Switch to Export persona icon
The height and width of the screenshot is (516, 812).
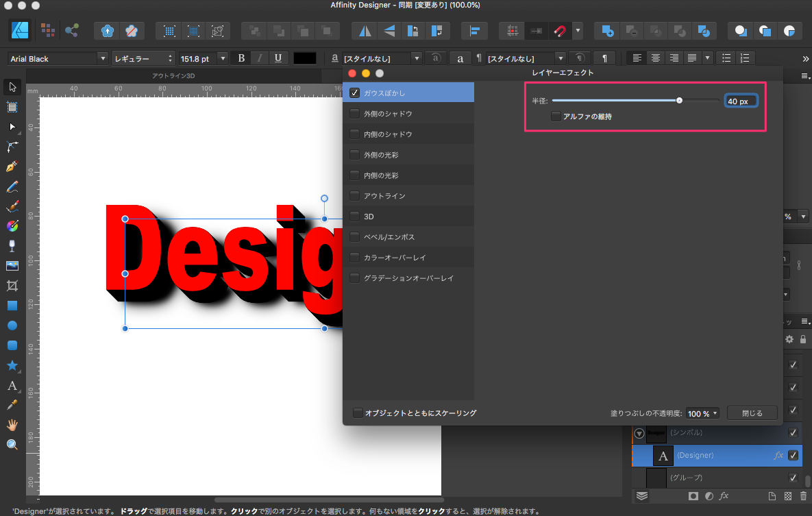coord(71,31)
